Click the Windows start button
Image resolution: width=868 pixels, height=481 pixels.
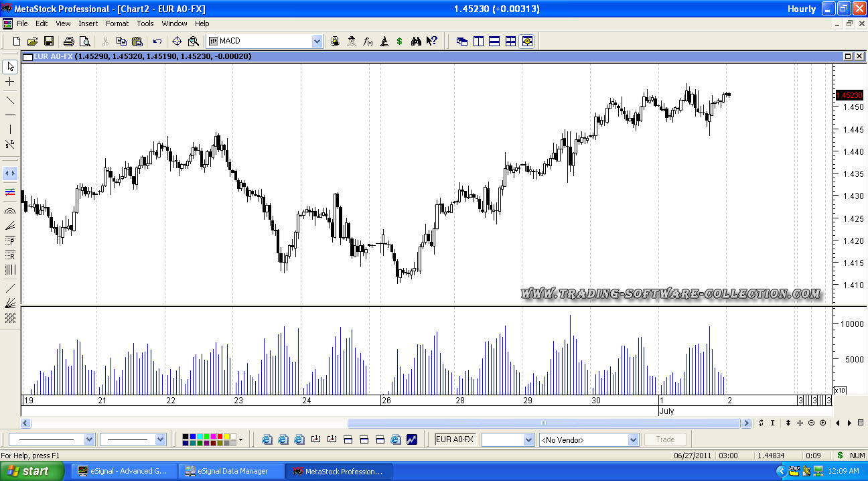(28, 471)
